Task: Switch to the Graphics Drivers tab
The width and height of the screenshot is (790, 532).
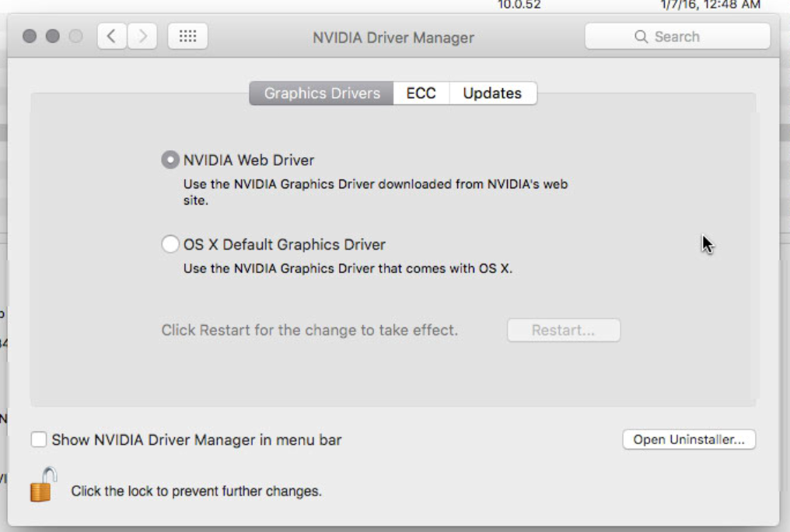Action: coord(321,93)
